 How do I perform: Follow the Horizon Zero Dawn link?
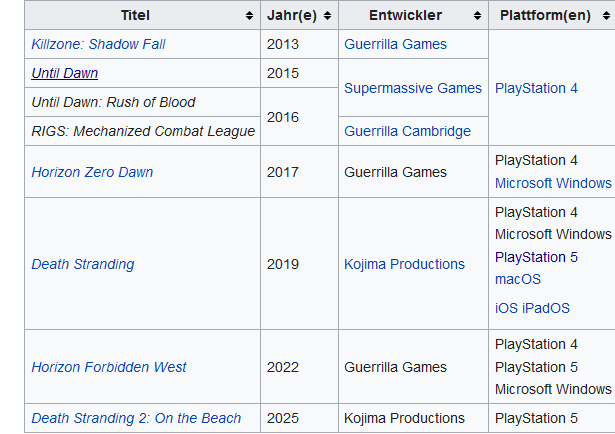92,172
